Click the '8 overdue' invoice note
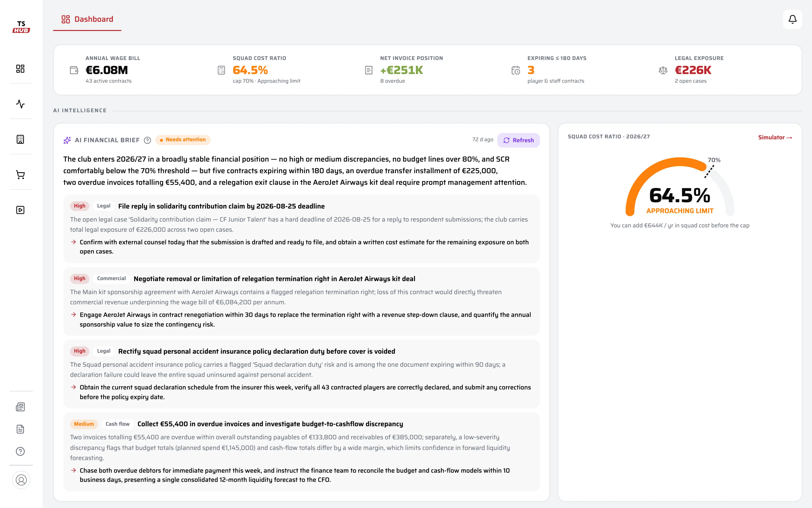 [x=392, y=81]
